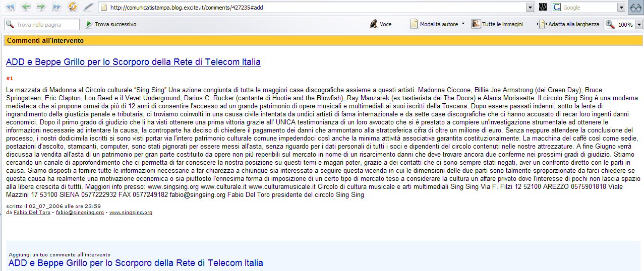This screenshot has height=271, width=644.
Task: Click the rewind navigation button
Action: (x=10, y=7)
